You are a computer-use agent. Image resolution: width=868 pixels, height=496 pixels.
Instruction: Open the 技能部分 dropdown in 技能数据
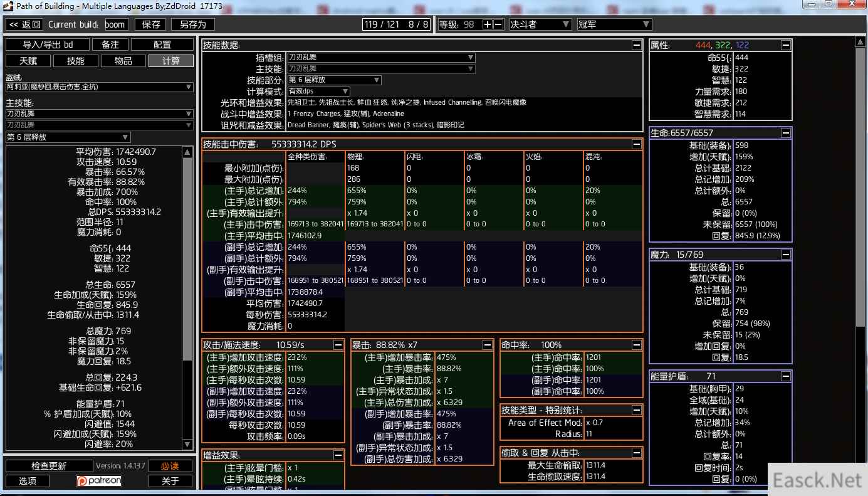334,80
